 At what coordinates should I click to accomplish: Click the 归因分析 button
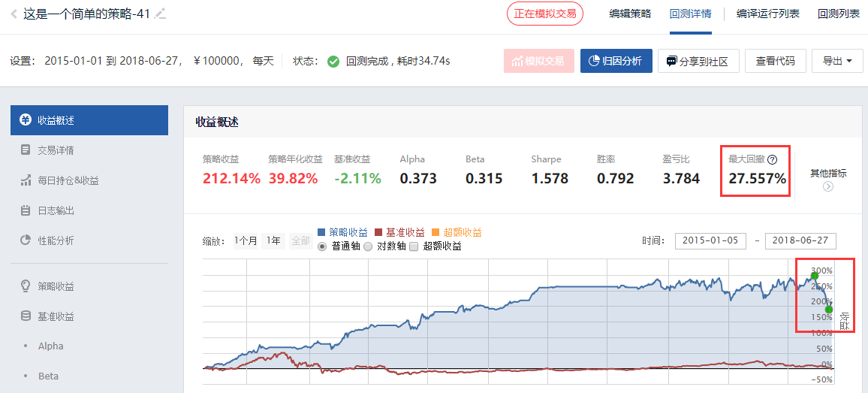[x=616, y=61]
